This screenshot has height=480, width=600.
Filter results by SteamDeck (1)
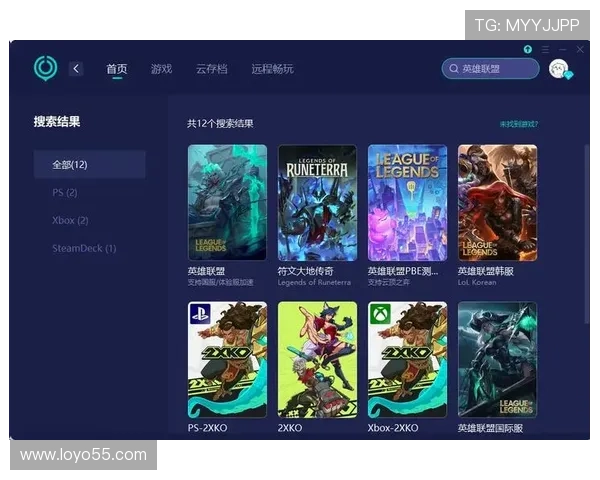[x=84, y=248]
